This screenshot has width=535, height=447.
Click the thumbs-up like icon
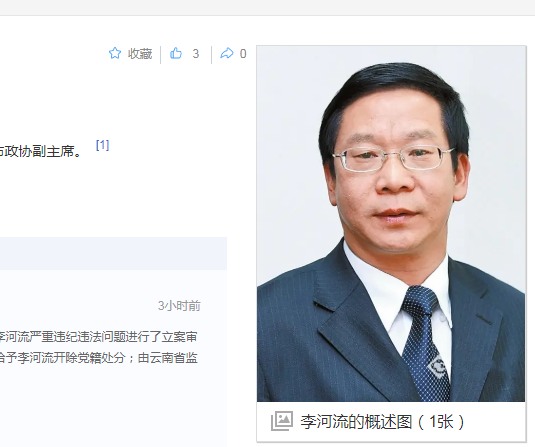point(176,53)
